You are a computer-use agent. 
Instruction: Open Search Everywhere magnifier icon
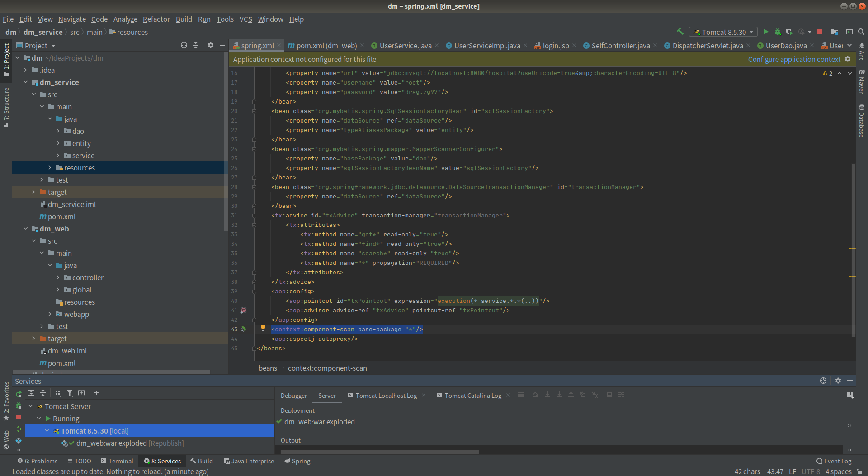(x=861, y=32)
